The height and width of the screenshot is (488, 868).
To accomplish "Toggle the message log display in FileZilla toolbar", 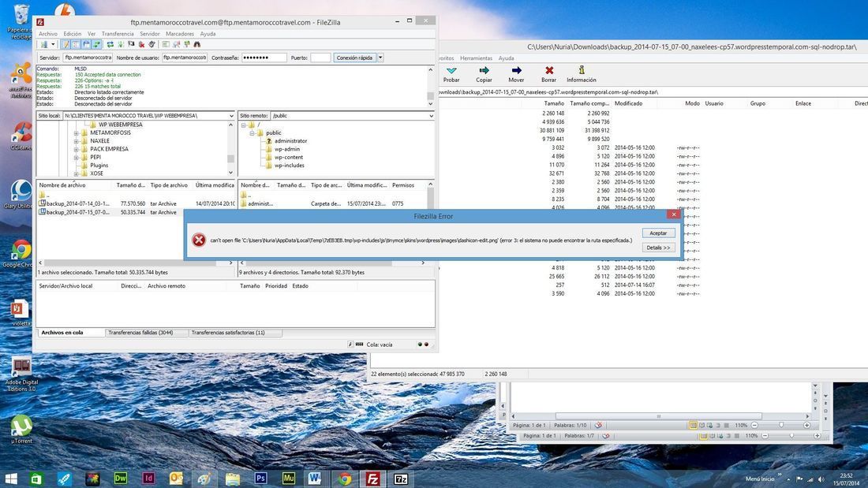I will tap(65, 44).
